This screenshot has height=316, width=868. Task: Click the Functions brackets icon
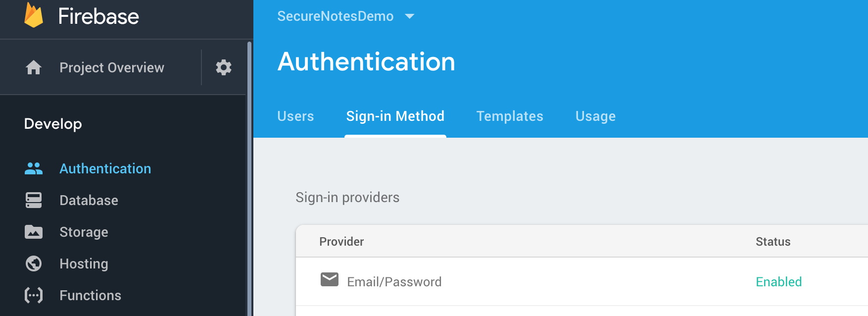(x=34, y=295)
